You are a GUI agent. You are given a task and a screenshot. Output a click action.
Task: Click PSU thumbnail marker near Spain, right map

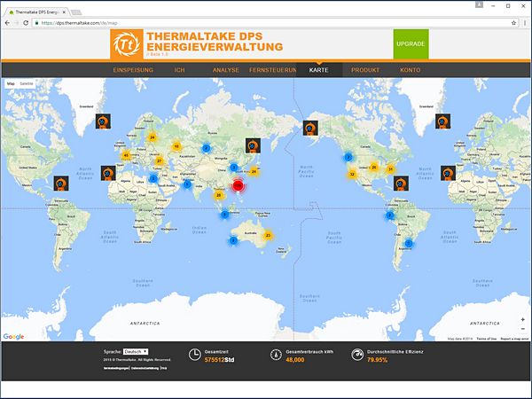click(x=448, y=173)
